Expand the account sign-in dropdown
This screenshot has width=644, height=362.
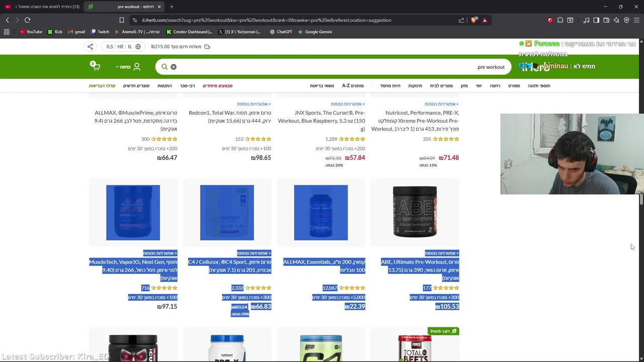(x=128, y=66)
